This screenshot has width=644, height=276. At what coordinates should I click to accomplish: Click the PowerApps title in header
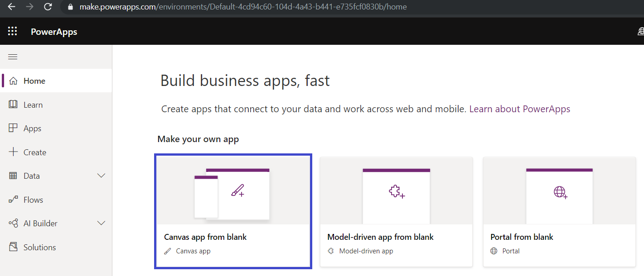pyautogui.click(x=54, y=32)
